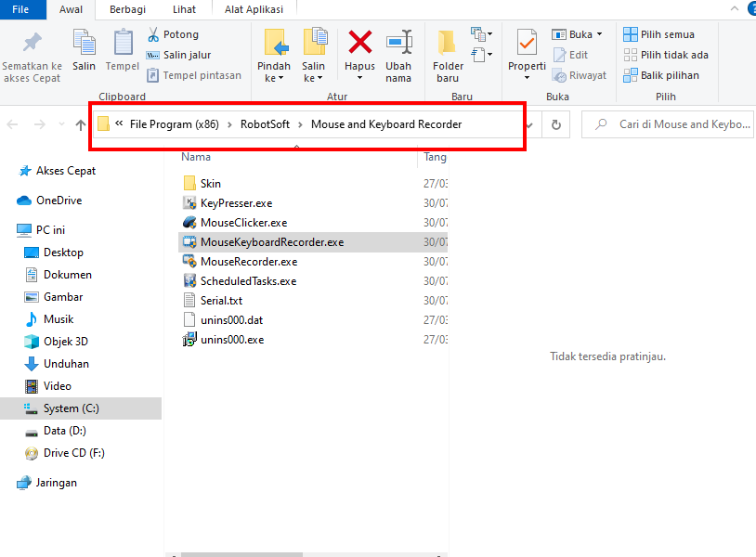Sort by the Nama column header

196,157
